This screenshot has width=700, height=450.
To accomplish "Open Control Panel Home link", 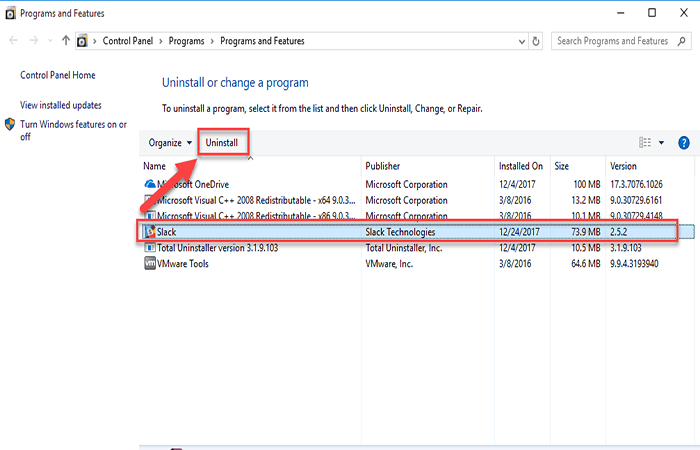I will coord(58,75).
